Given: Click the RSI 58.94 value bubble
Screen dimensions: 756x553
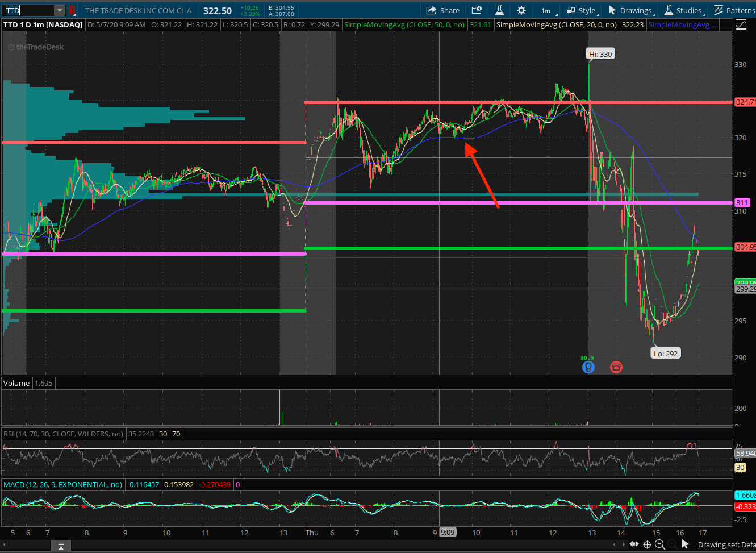Looking at the screenshot, I should click(x=745, y=453).
